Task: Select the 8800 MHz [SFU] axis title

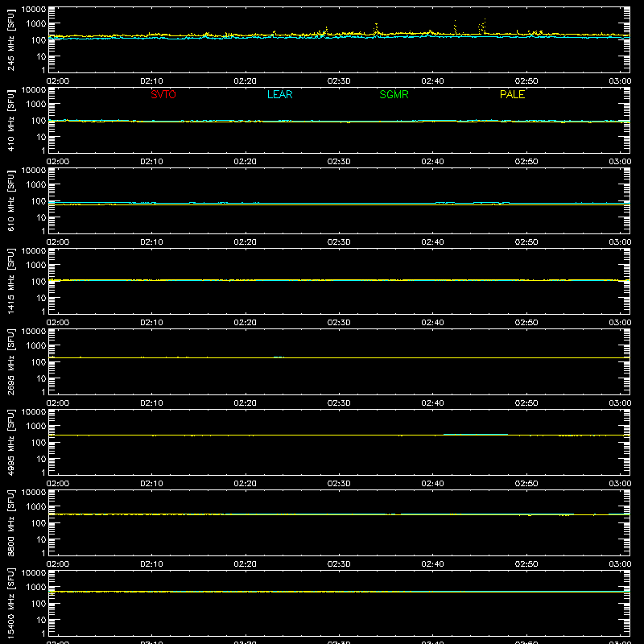Action: pos(11,523)
